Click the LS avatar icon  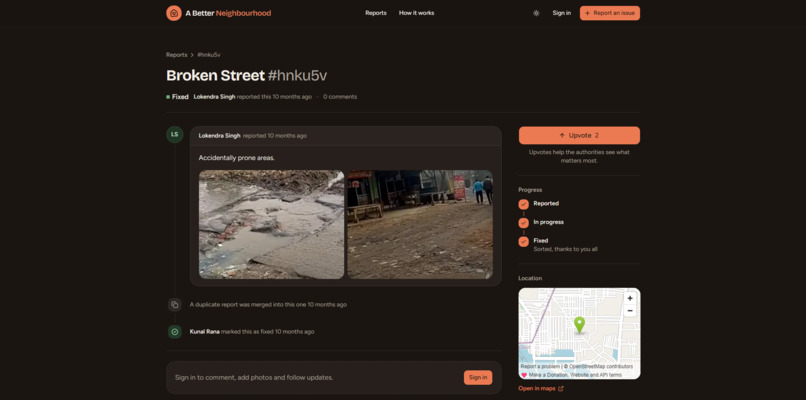point(174,135)
